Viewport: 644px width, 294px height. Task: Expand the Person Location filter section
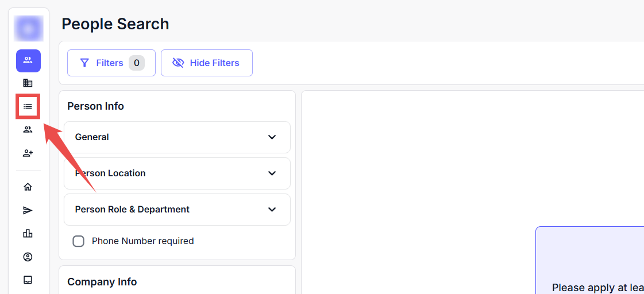(177, 173)
